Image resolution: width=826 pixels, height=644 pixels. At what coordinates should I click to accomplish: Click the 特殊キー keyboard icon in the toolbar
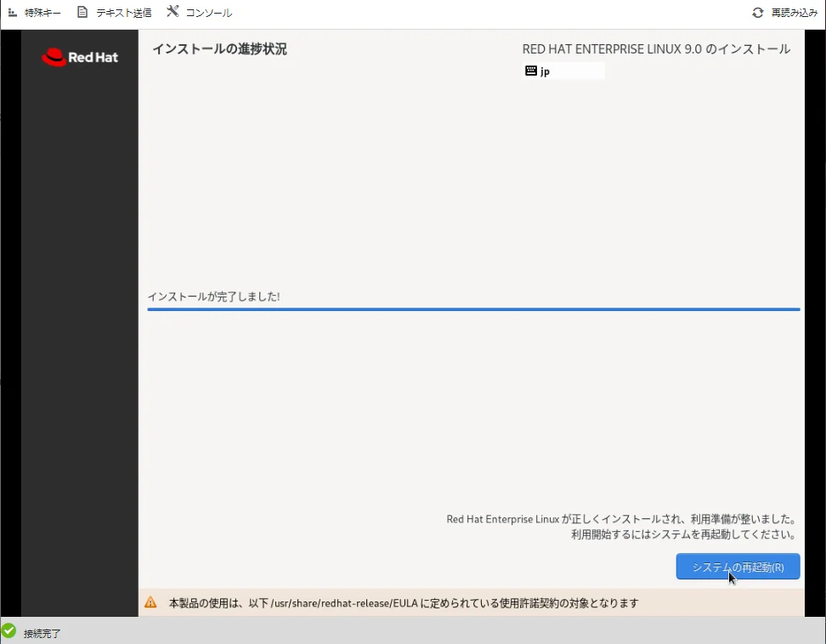tap(12, 13)
